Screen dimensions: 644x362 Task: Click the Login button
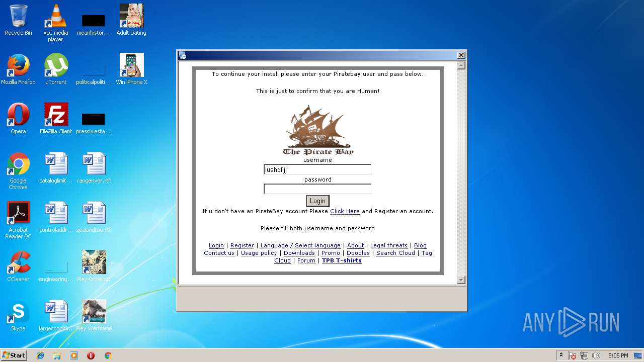pos(317,201)
